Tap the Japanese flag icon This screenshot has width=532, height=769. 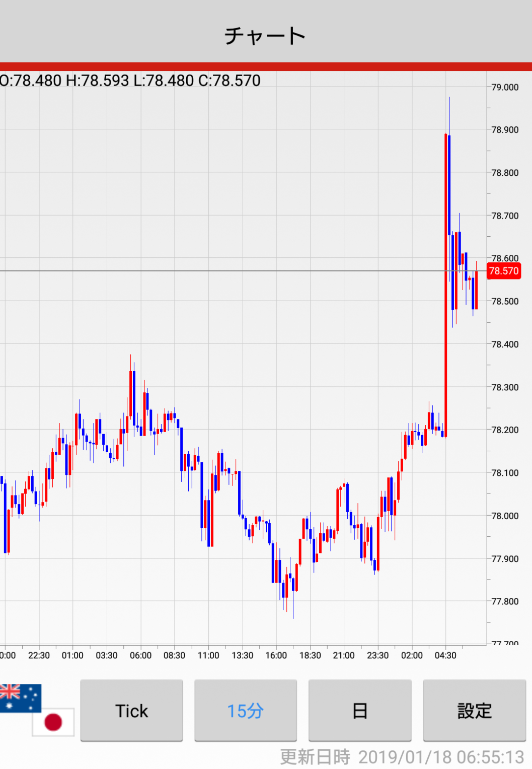53,722
